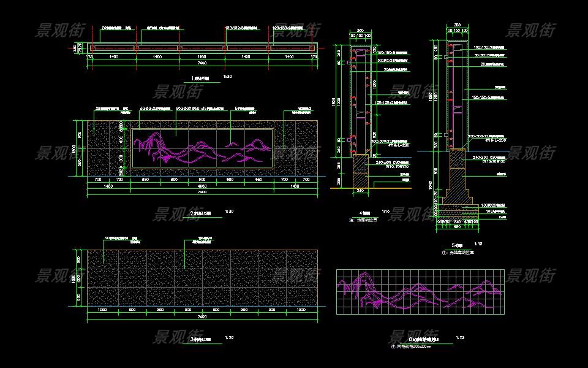Select the 380 width dimension above section 4

tap(360, 29)
